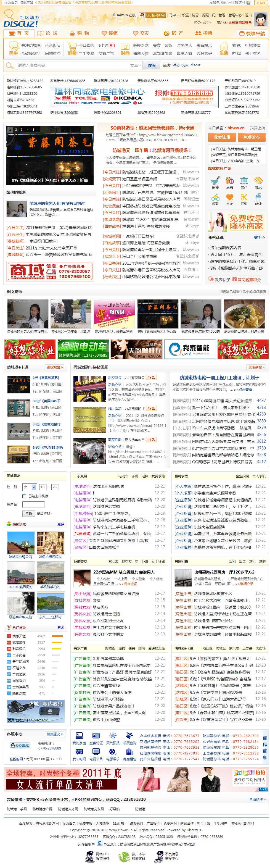Click the 搜索 search button
This screenshot has height=868, width=270.
[x=152, y=65]
